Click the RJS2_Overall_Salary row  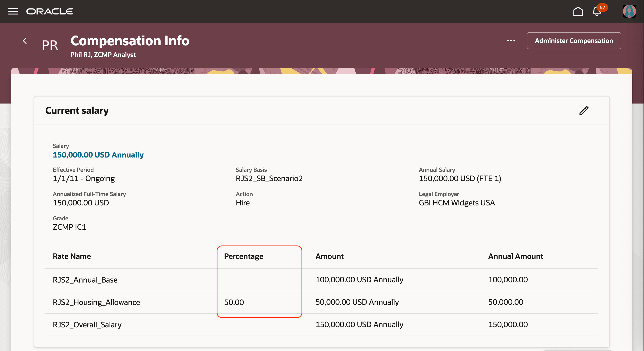(x=87, y=325)
